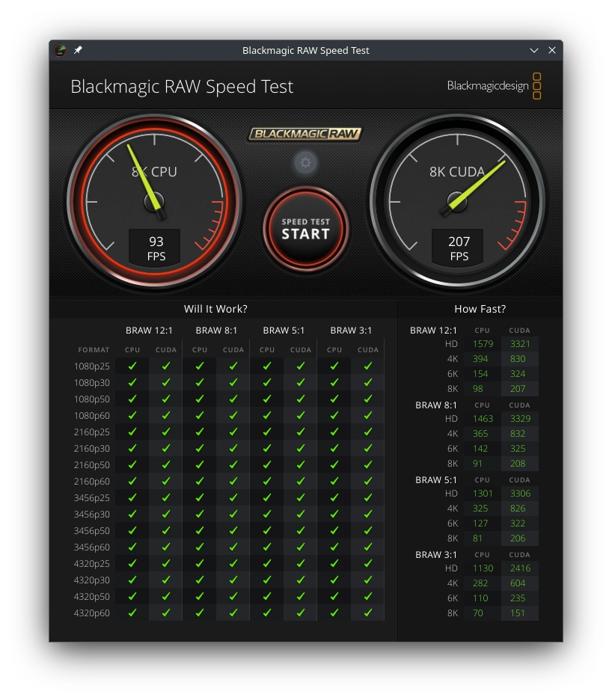
Task: Click the 3456p50 BRAW 3:1 CUDA checkmark
Action: [368, 531]
